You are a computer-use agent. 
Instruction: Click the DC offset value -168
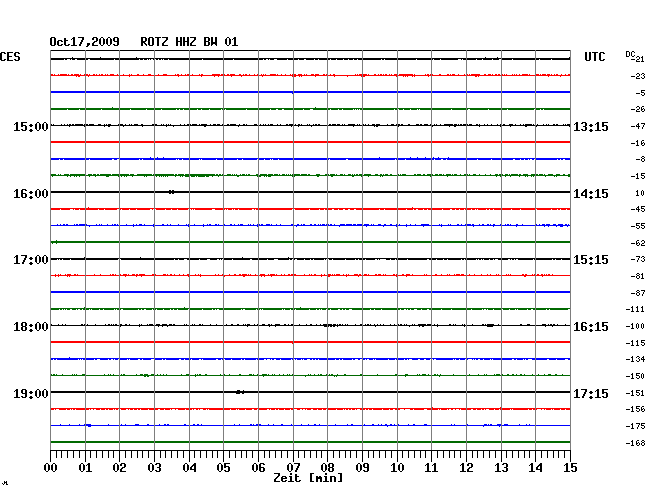635,443
